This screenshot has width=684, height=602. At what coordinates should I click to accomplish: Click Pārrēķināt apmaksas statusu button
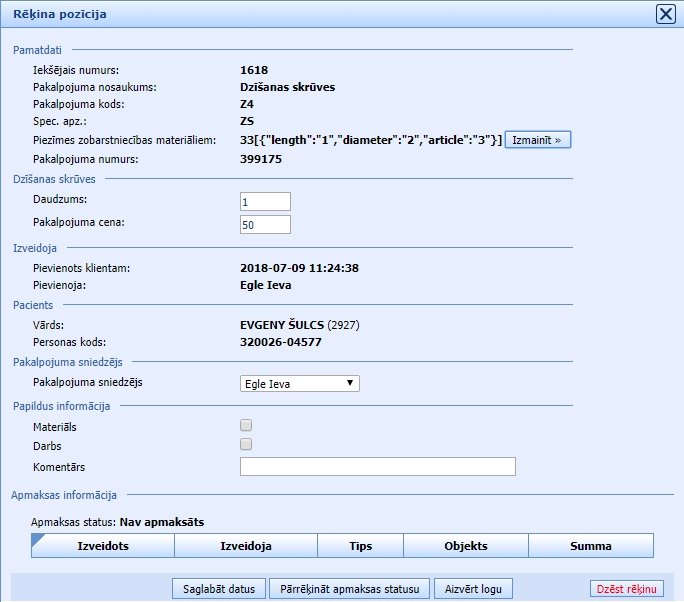(x=350, y=588)
